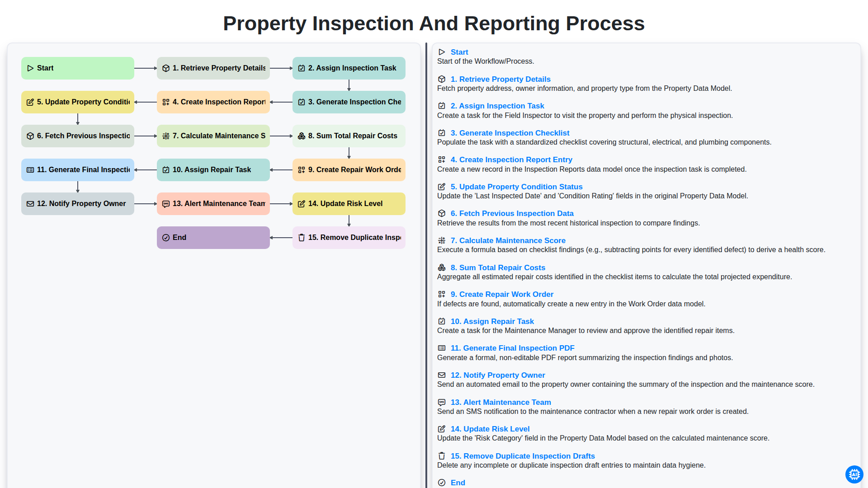
Task: Open 3. Generate Inspection Checklist link
Action: [510, 133]
